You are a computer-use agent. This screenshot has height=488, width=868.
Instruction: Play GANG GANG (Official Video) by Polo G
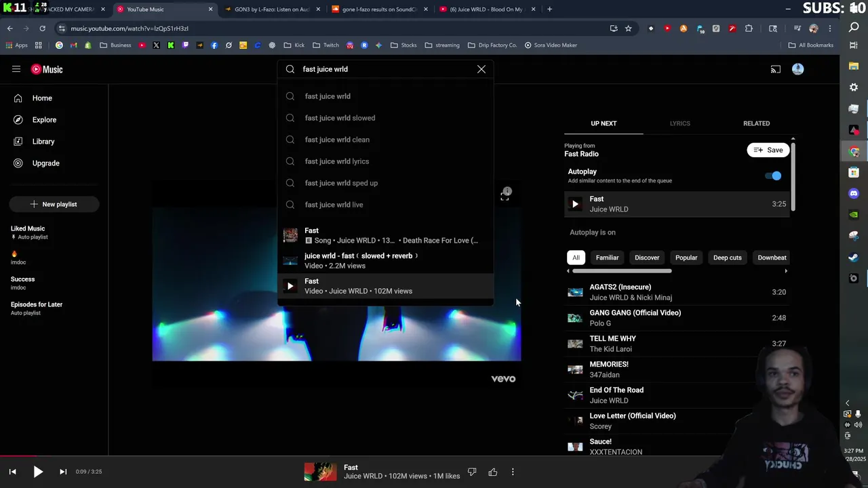coord(677,318)
